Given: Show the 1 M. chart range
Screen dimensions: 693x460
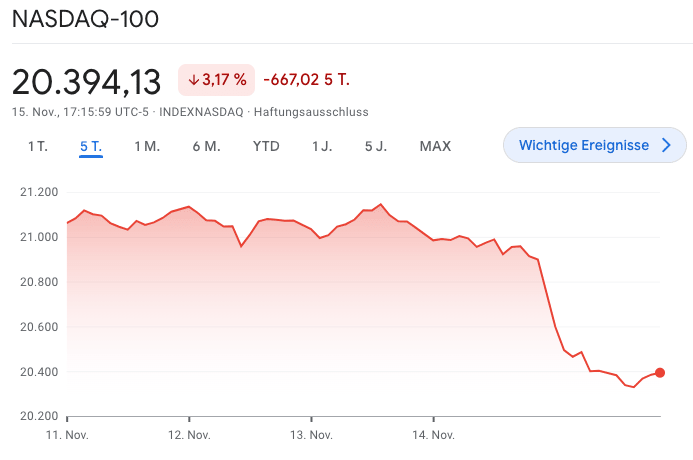Looking at the screenshot, I should click(x=147, y=146).
